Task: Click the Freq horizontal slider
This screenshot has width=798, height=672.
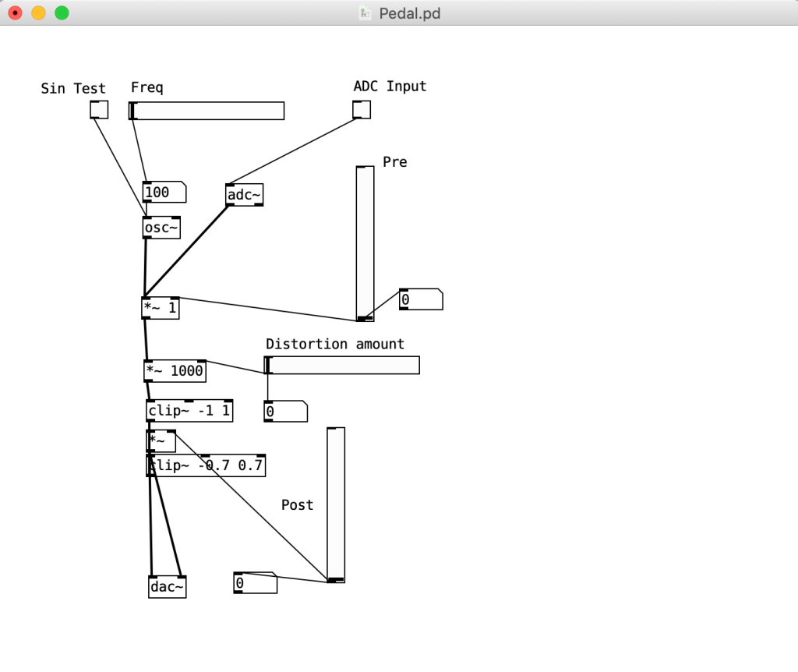Action: point(207,111)
